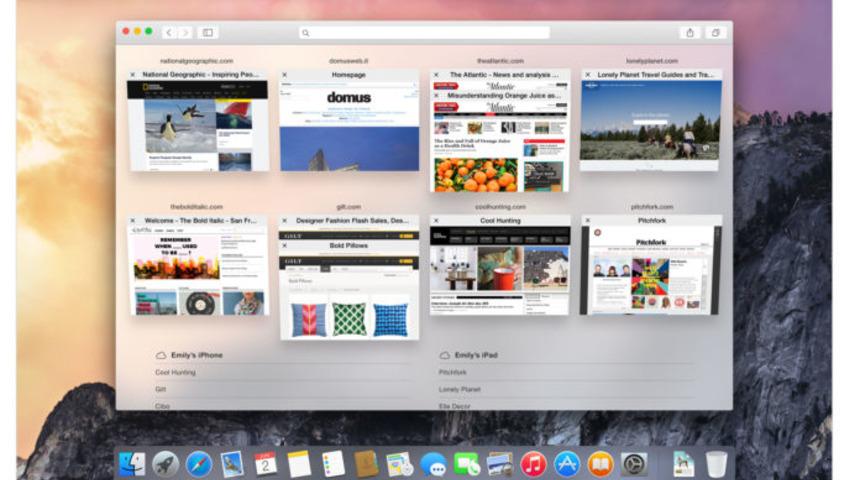Screen dimensions: 860x480
Task: Close The Atlantic News and analysis tab
Action: [x=437, y=75]
